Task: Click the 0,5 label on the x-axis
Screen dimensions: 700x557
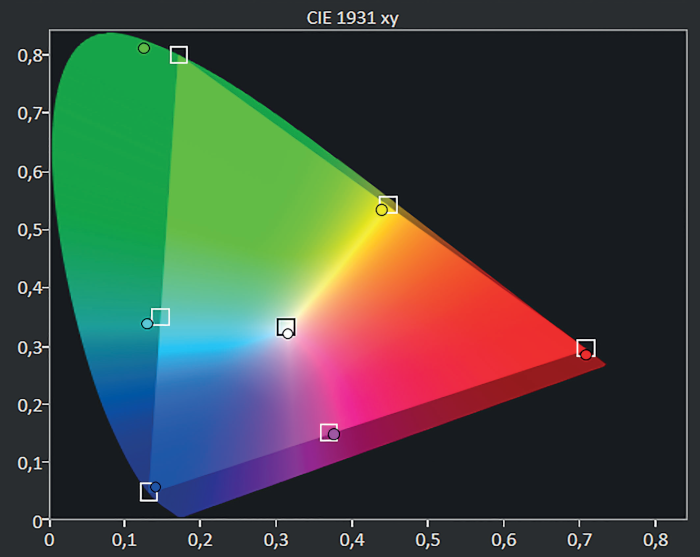Action: [x=427, y=537]
